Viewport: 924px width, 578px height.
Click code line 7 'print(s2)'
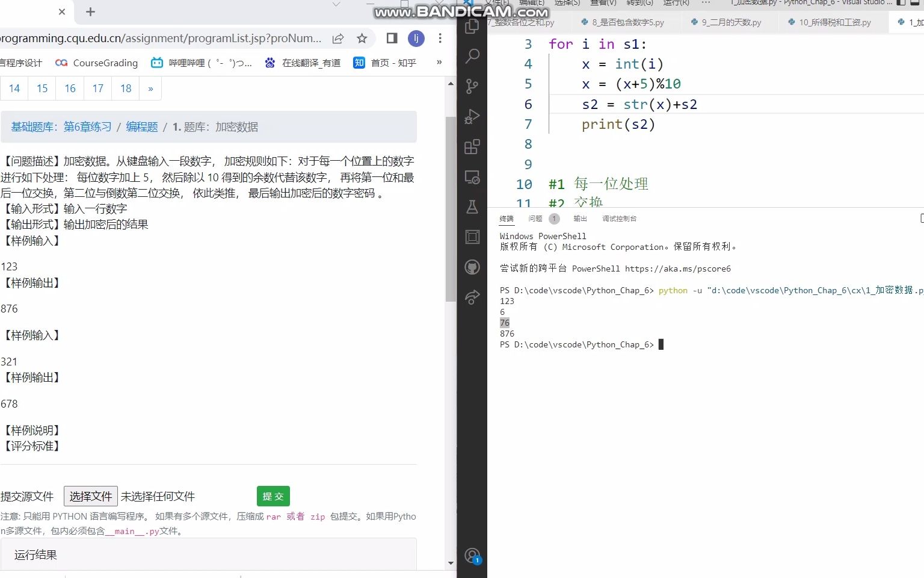[618, 124]
